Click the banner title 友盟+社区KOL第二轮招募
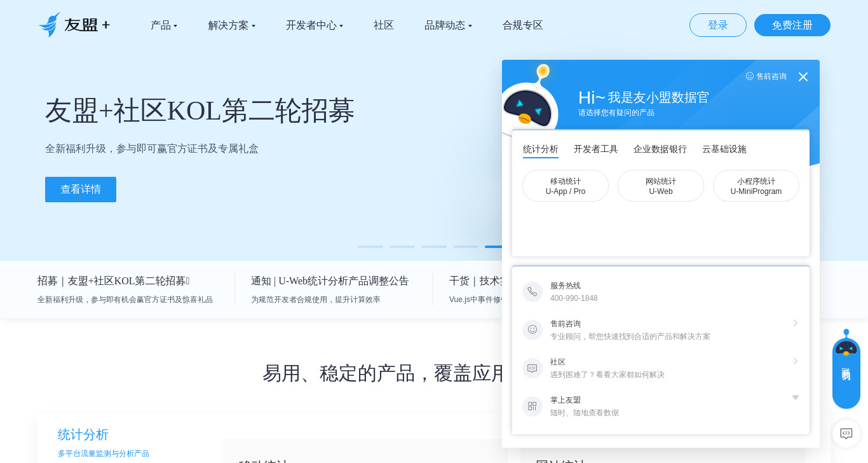Viewport: 868px width, 463px height. (200, 111)
